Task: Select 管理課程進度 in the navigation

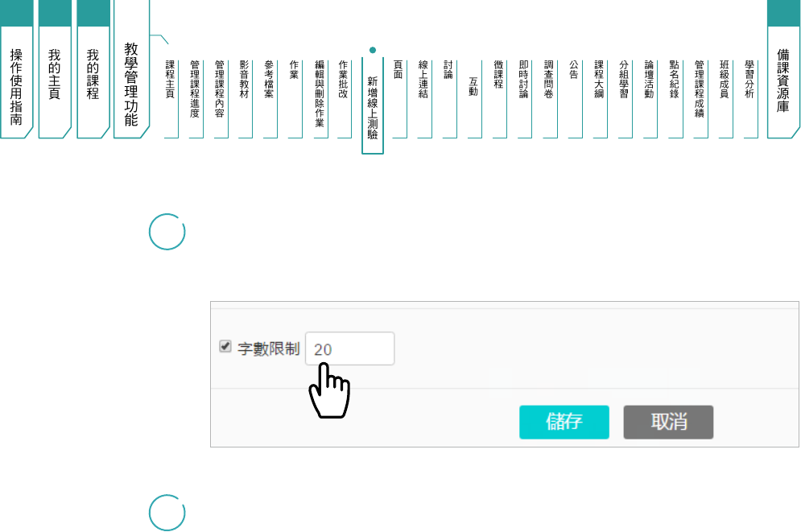Action: 195,89
